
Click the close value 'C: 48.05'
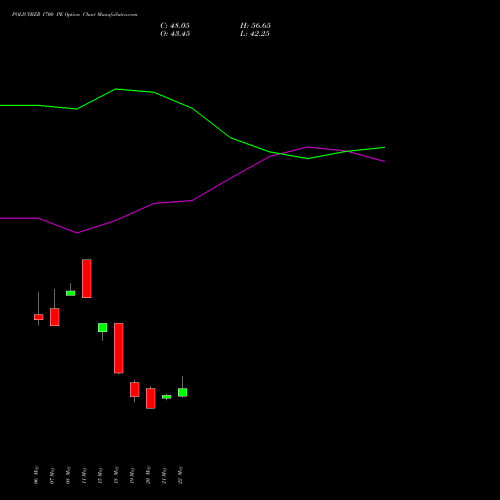point(175,26)
